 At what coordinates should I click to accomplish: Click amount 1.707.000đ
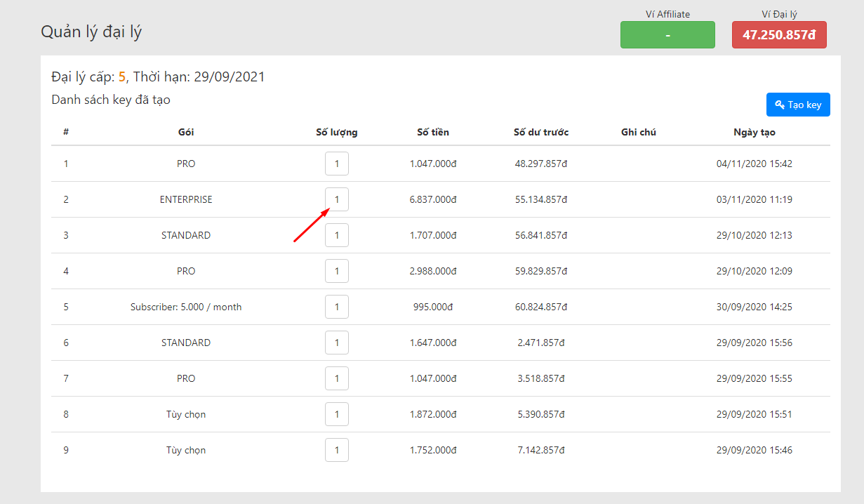tap(433, 235)
